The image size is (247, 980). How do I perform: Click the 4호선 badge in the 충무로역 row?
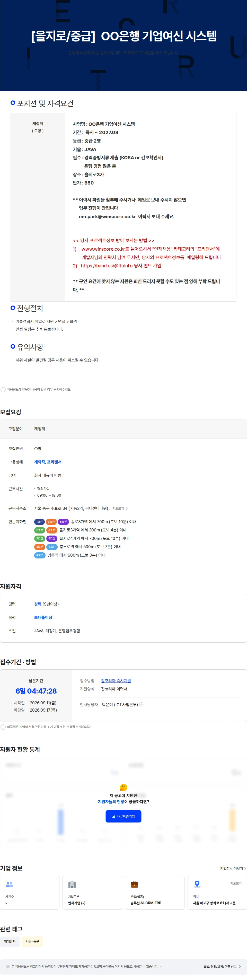52,547
